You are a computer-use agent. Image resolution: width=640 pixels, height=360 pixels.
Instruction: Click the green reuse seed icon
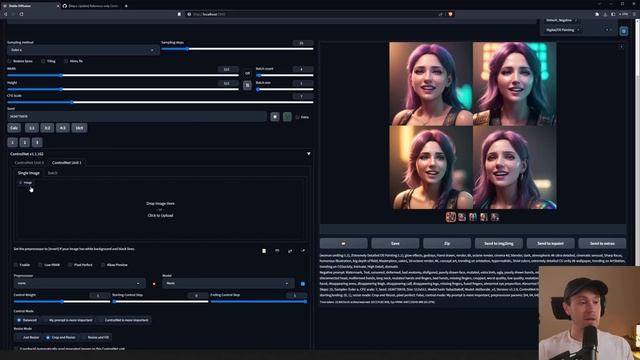[x=287, y=117]
